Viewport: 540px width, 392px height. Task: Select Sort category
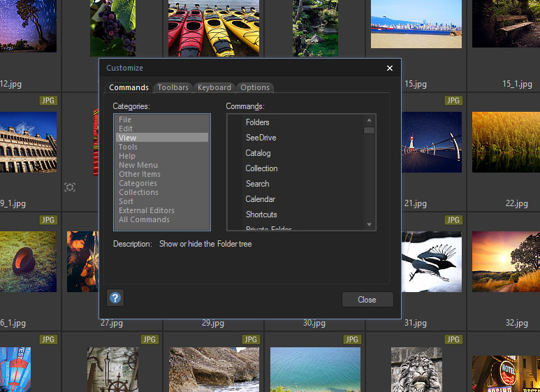click(162, 201)
